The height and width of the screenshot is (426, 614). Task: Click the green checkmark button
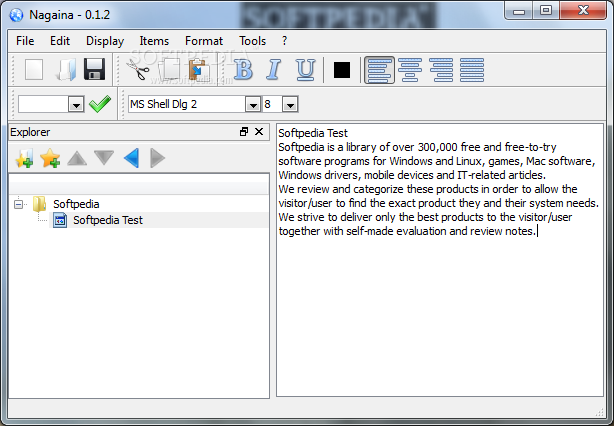pos(100,104)
